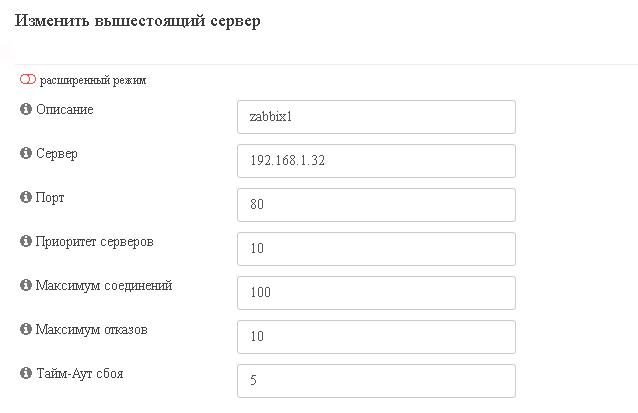This screenshot has height=413, width=638.
Task: Click the Сервер field with 192.168.1.32
Action: tap(376, 161)
